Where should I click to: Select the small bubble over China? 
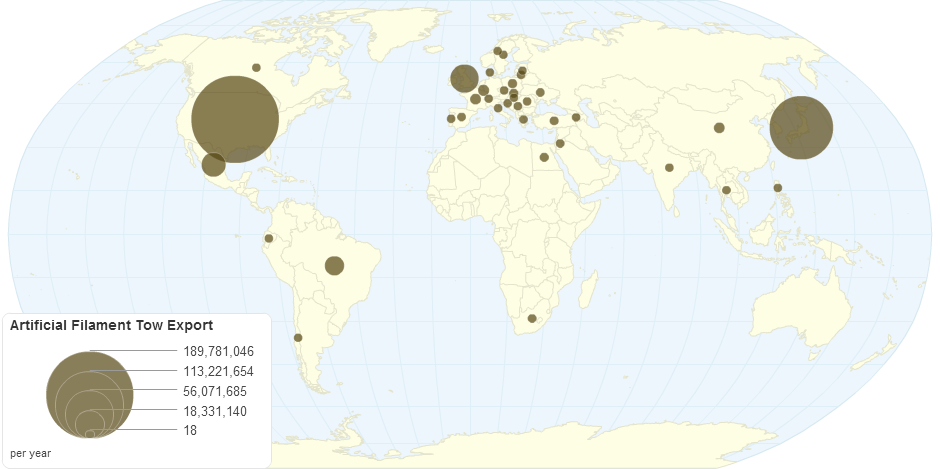click(x=719, y=128)
